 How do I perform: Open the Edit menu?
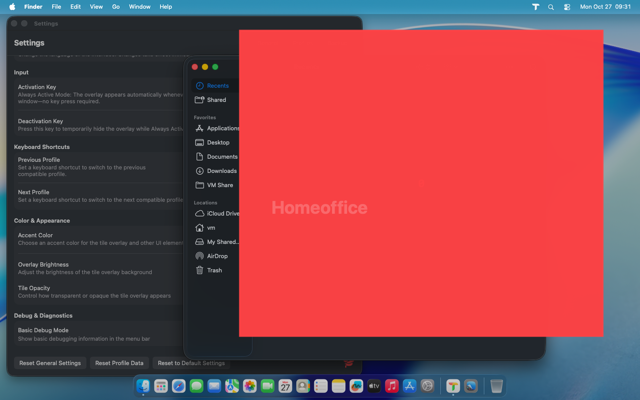(x=75, y=7)
